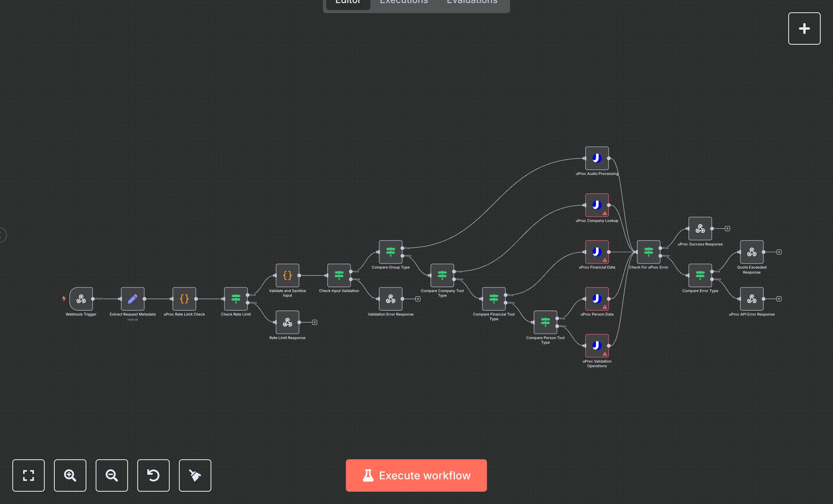Screen dimensions: 833x504
Task: Select the uProc Person Data node
Action: 597,299
